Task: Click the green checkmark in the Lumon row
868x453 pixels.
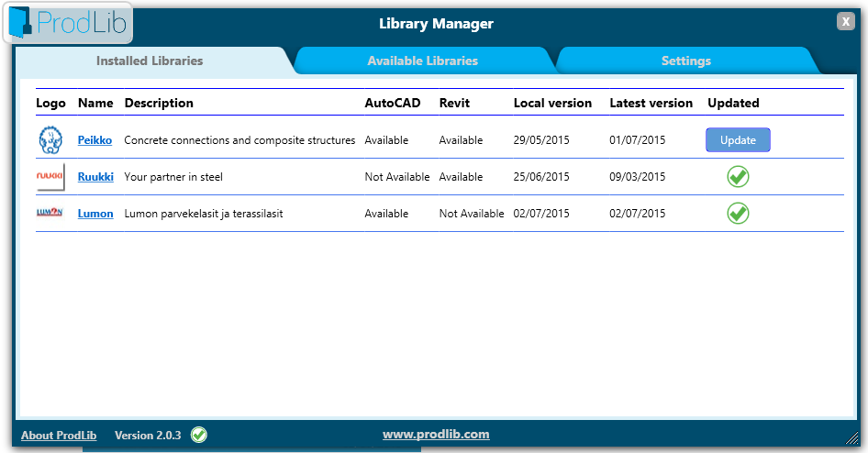Action: tap(738, 213)
